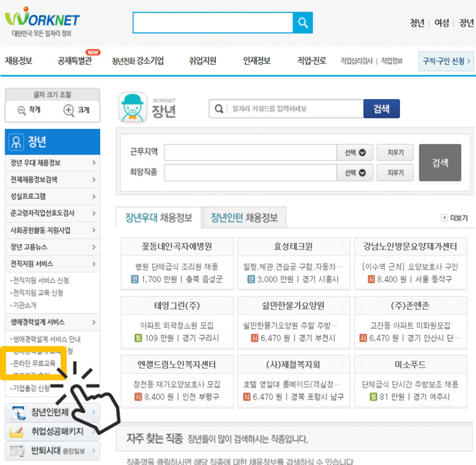476x465 pixels.
Task: Click the NEW badge on 공채특별관
Action: pyautogui.click(x=93, y=52)
